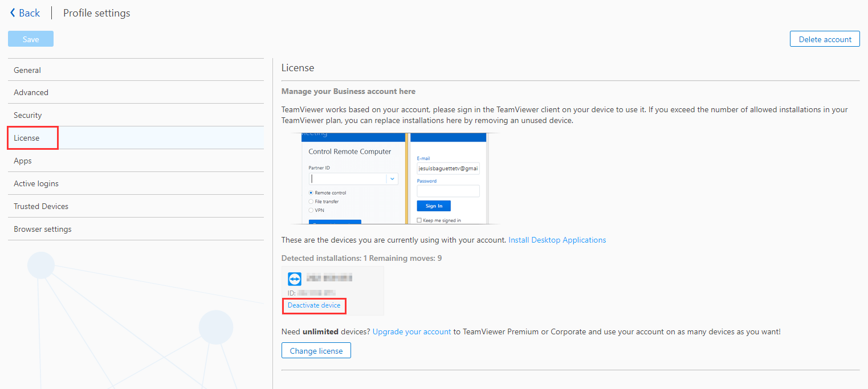Open the Security settings tab
Viewport: 868px width, 389px height.
[x=136, y=115]
